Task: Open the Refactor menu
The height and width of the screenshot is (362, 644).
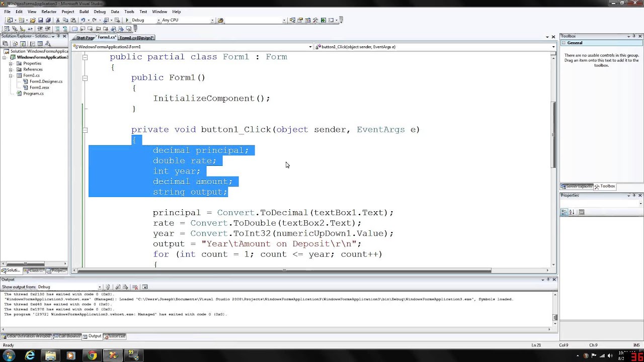Action: (x=49, y=12)
